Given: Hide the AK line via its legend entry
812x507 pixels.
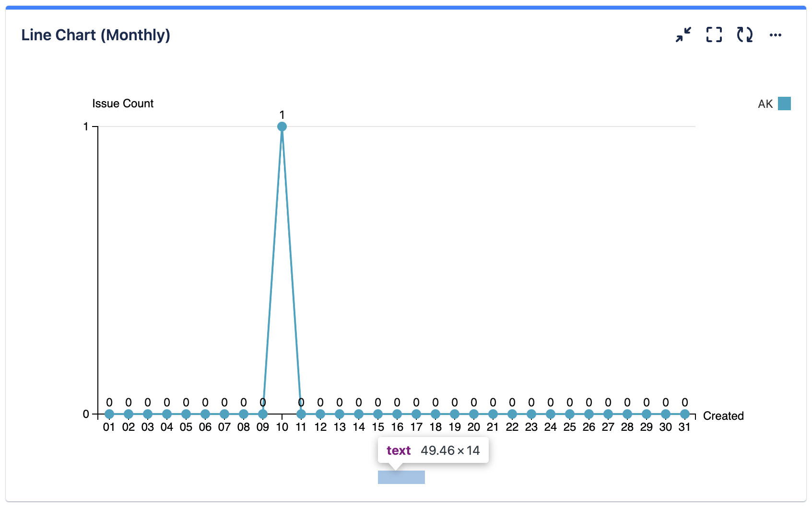Looking at the screenshot, I should 765,103.
